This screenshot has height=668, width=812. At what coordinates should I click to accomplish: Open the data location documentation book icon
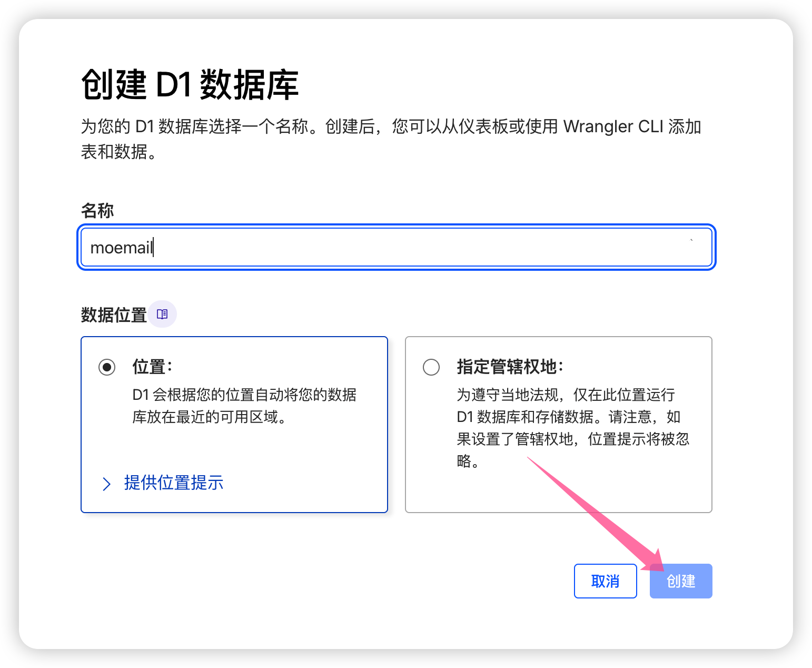click(x=162, y=314)
